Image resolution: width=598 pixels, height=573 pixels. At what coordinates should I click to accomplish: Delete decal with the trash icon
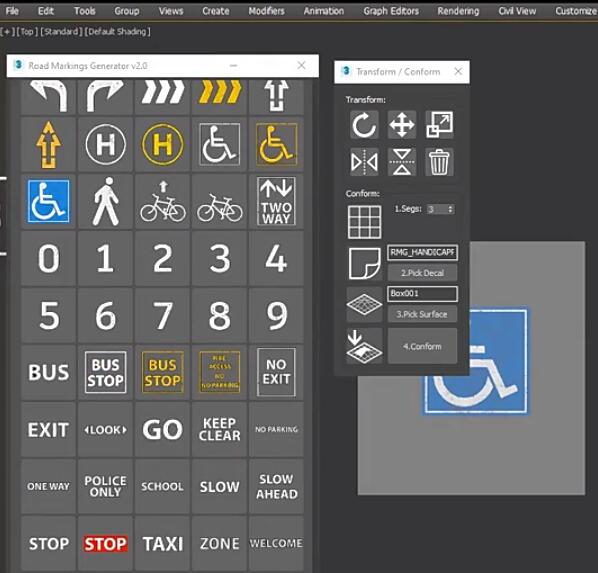(439, 162)
